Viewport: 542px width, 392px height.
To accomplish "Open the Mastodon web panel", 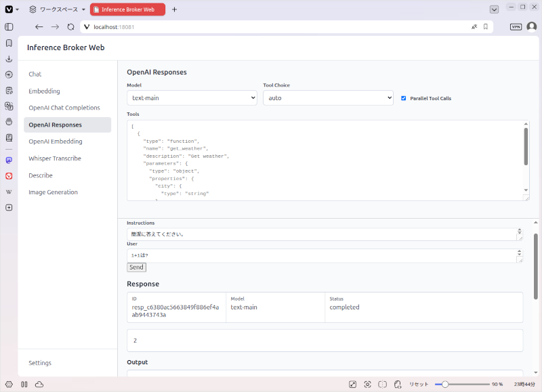I will [x=9, y=160].
